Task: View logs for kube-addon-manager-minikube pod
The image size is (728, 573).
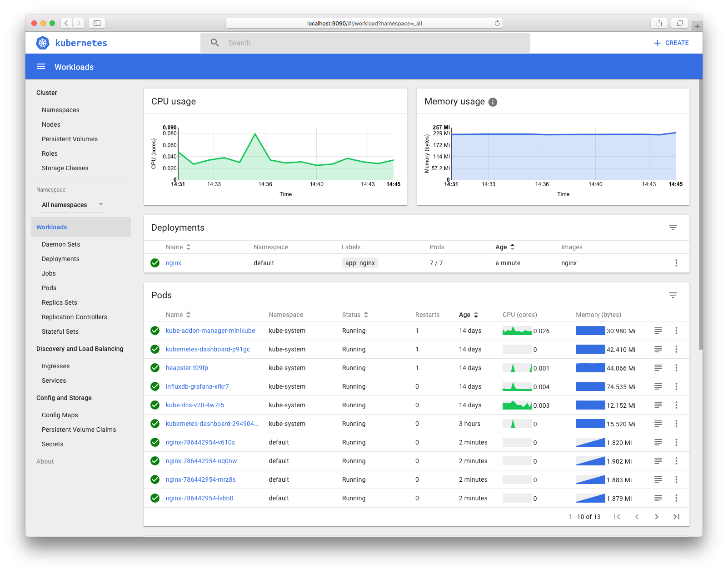Action: 658,331
